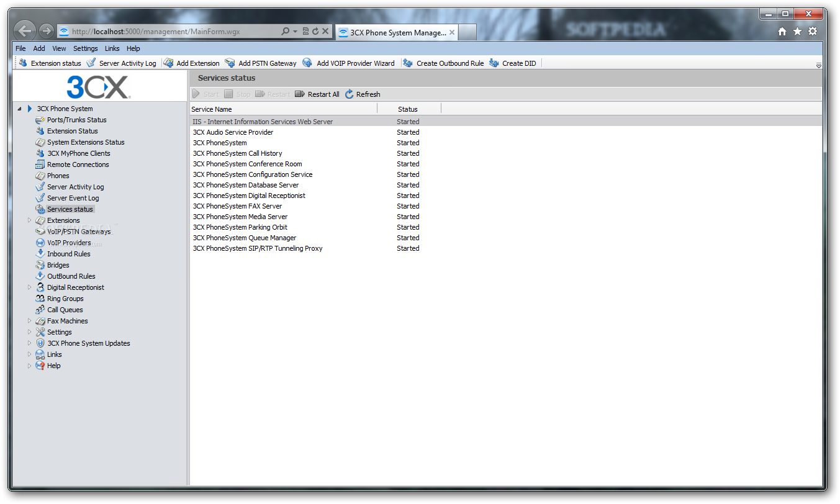Click Extensions folder icon in tree
Image resolution: width=840 pixels, height=504 pixels.
(x=40, y=220)
